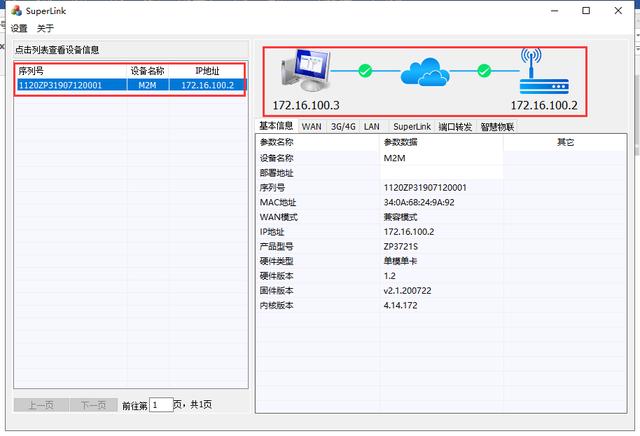640x436 pixels.
Task: Click the MAC address 34:0A:68:24:9A:92
Action: pos(419,202)
